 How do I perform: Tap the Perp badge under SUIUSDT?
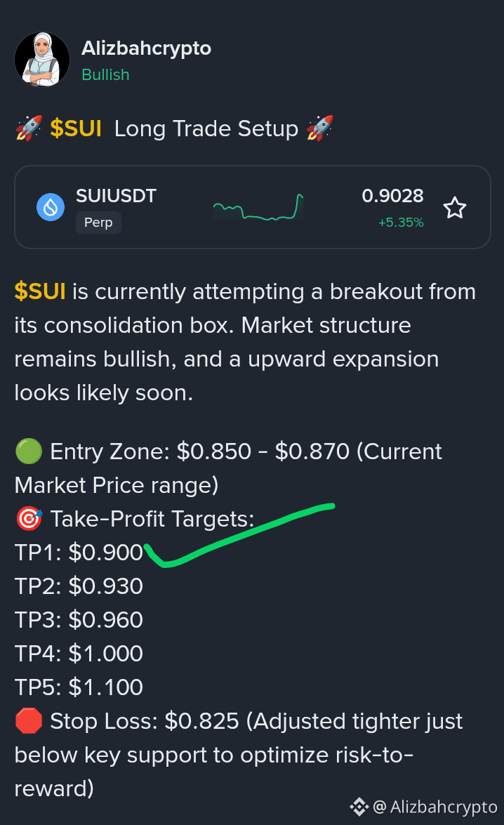98,223
